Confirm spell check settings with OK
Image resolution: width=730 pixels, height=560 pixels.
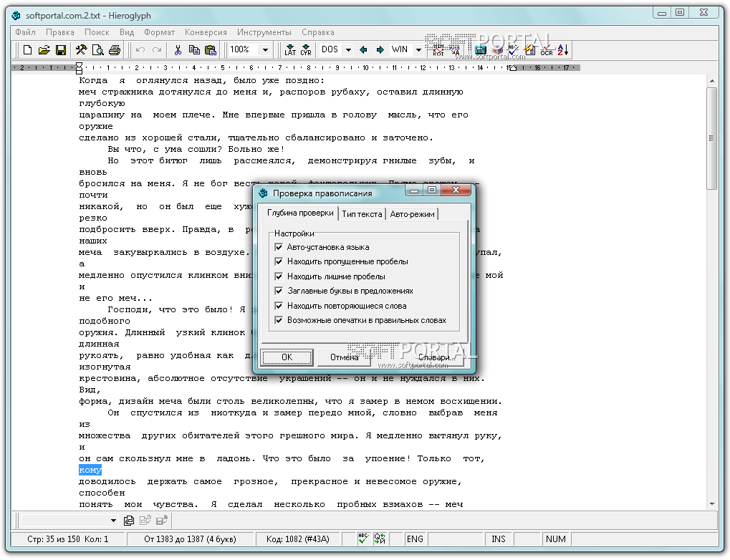pyautogui.click(x=287, y=357)
